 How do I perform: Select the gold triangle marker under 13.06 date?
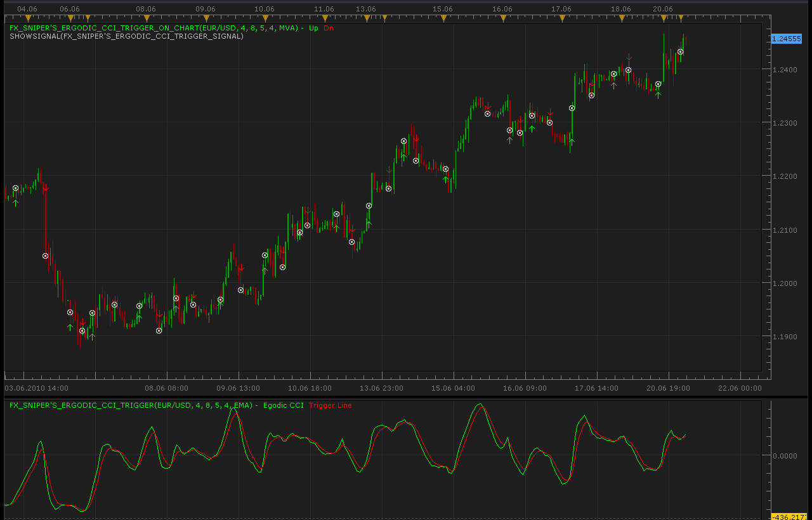point(366,17)
